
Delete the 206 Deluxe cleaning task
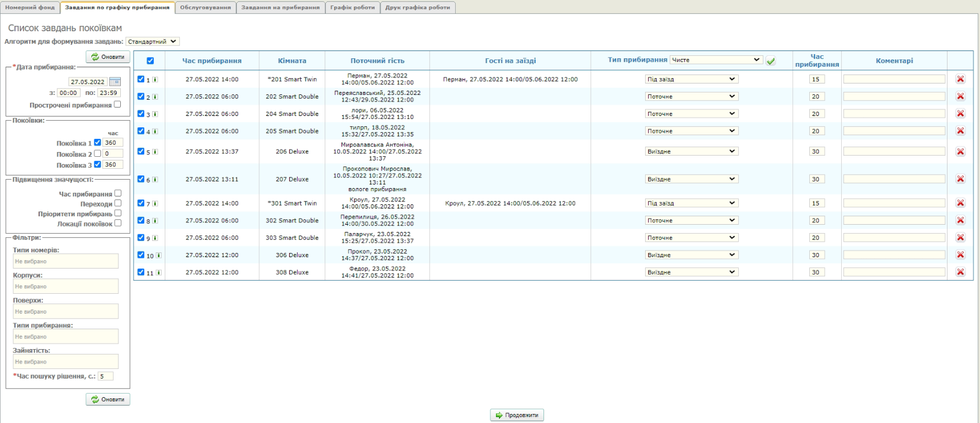pos(960,151)
